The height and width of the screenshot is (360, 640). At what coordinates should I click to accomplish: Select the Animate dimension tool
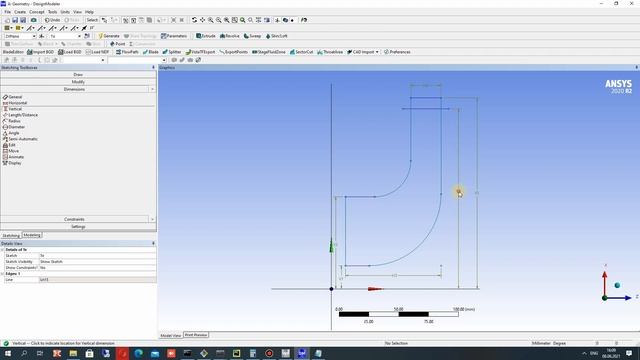pos(13,157)
